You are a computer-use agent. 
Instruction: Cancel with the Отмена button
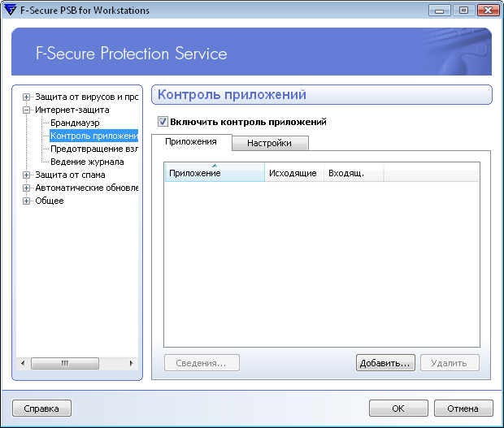(x=463, y=409)
